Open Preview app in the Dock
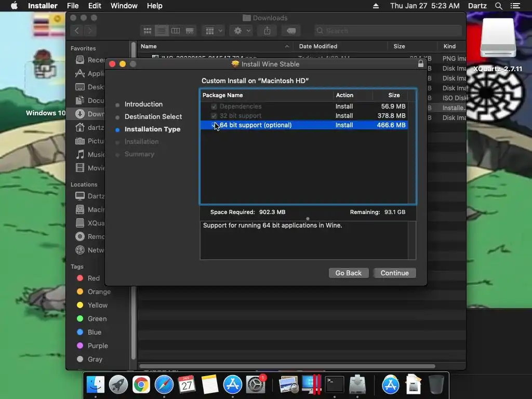Screen dimensions: 532x399 coord(288,385)
